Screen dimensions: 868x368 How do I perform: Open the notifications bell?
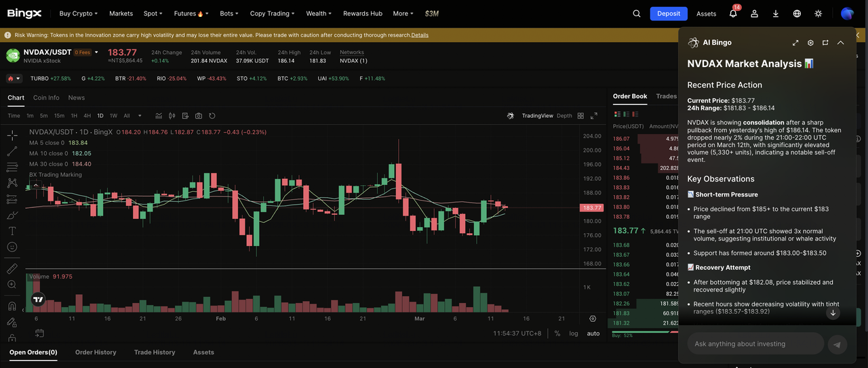click(733, 14)
